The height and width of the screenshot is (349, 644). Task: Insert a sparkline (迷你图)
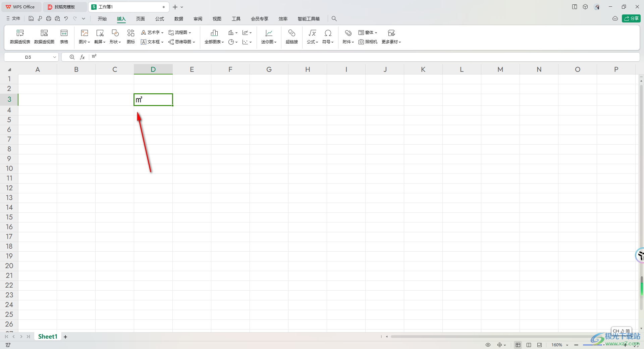269,37
